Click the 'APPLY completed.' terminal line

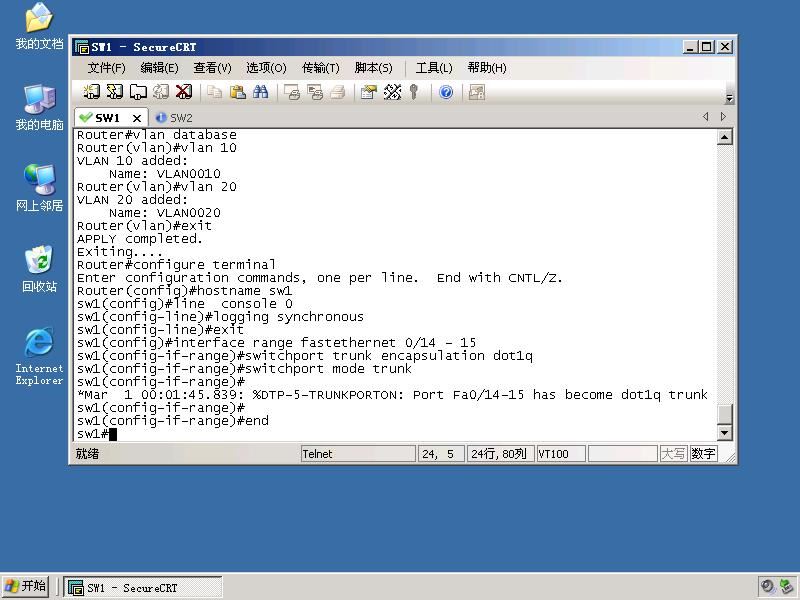pos(139,239)
